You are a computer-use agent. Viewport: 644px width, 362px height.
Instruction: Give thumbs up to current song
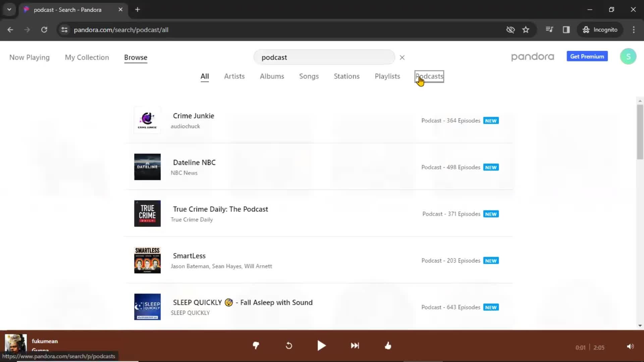click(388, 346)
